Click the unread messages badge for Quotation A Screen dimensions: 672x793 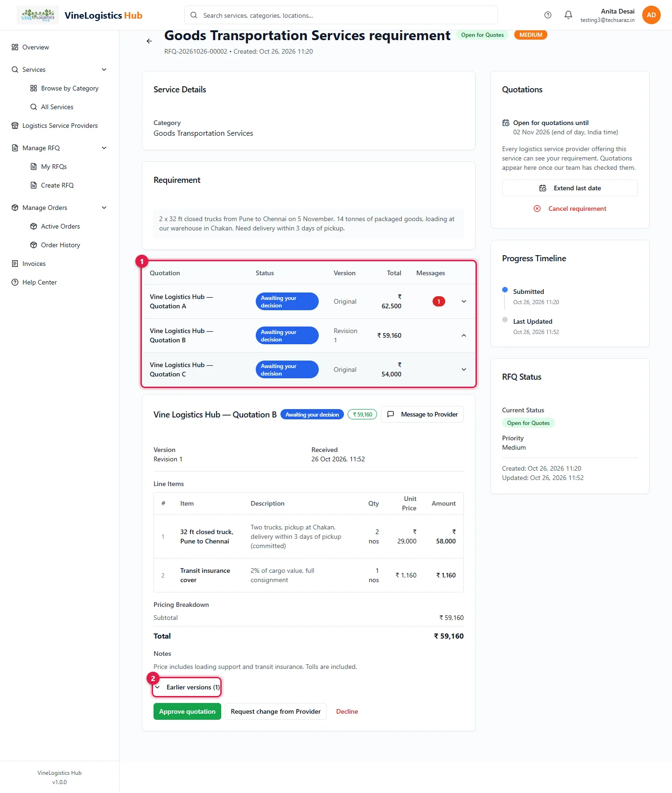click(x=439, y=301)
